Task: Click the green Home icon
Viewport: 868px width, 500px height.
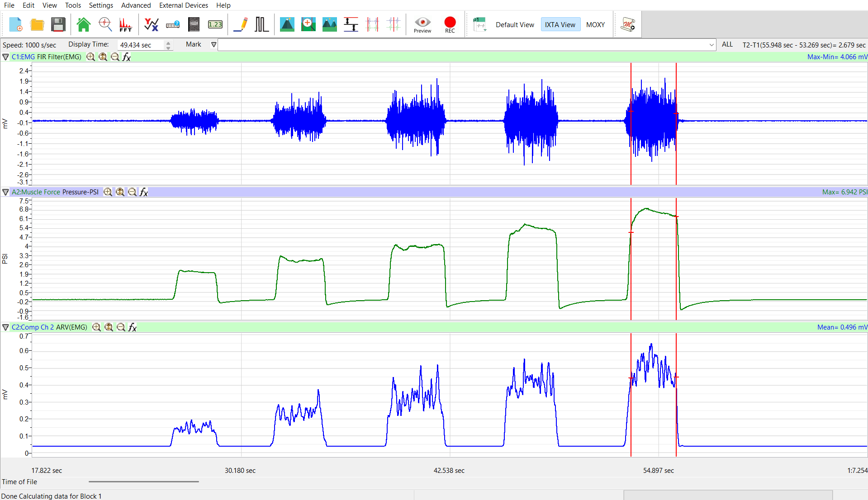Action: (x=83, y=24)
